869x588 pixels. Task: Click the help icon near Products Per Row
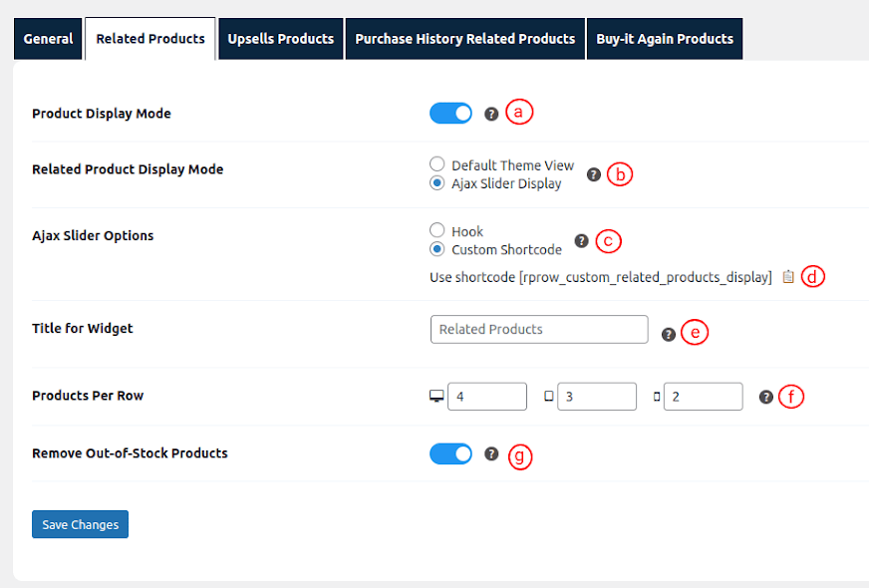[765, 396]
